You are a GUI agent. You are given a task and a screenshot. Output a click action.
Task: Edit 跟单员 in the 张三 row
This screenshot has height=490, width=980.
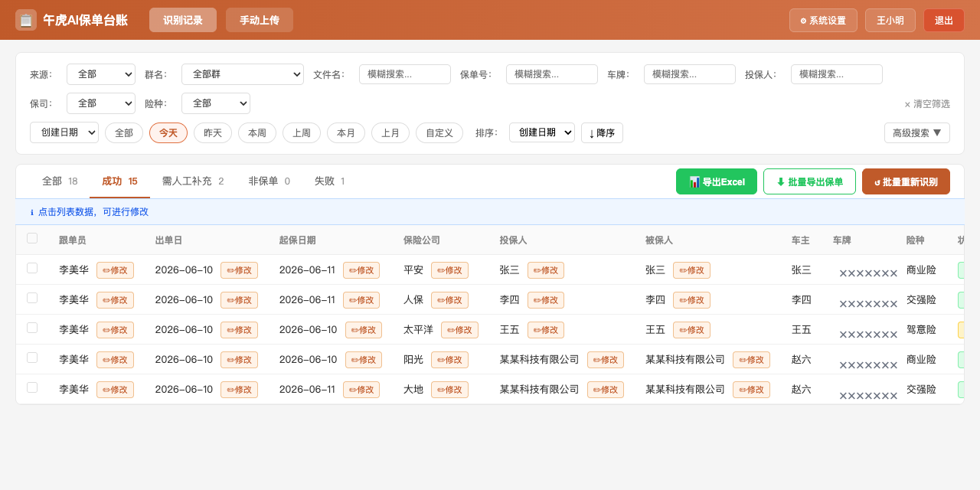click(115, 270)
